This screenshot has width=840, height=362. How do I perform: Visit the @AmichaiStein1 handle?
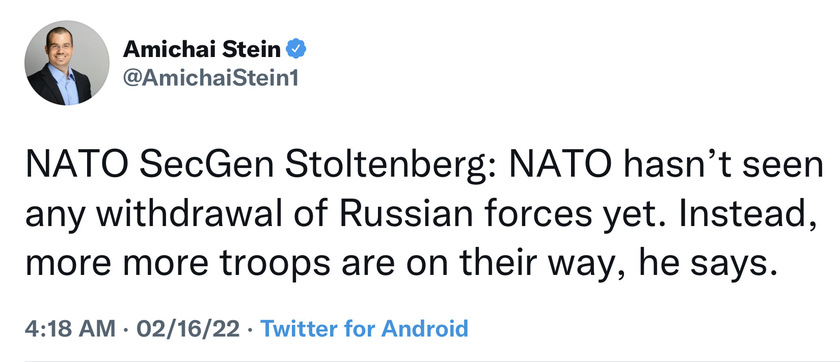211,78
